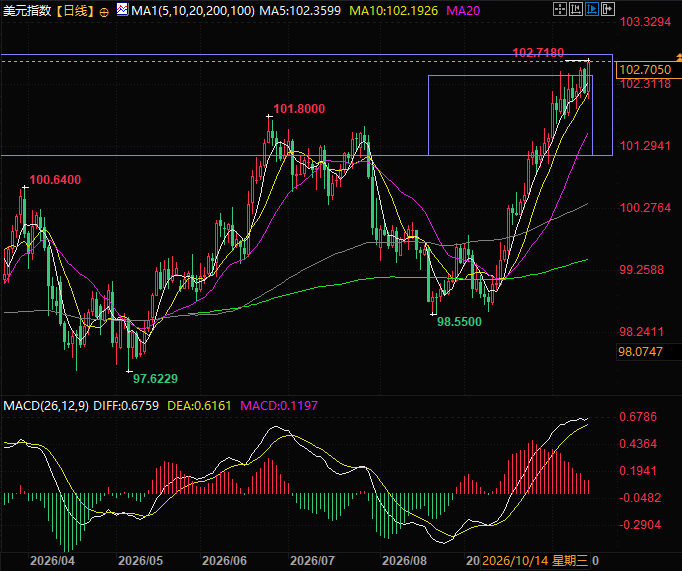This screenshot has height=571, width=682.
Task: Click the panel expand-right arrow icon
Action: [608, 9]
